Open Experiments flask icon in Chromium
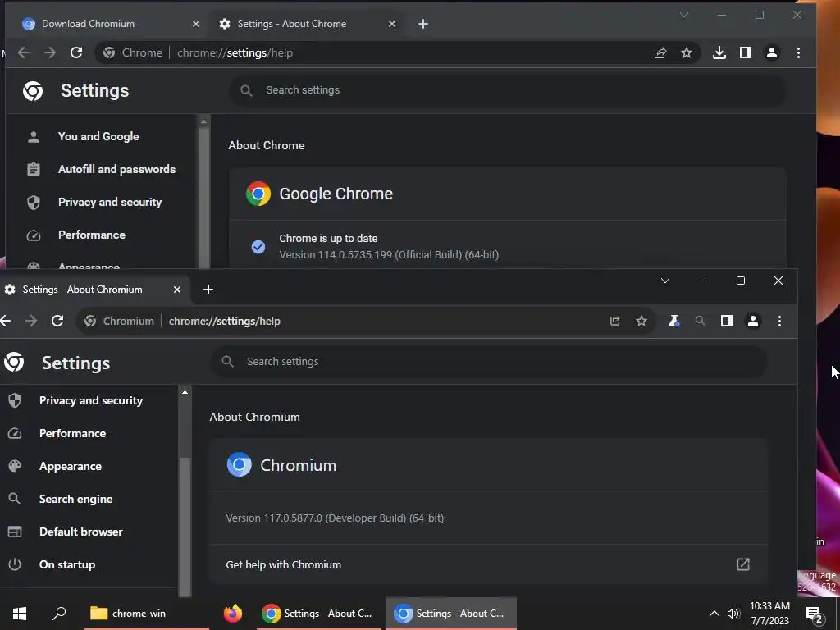 pyautogui.click(x=674, y=321)
